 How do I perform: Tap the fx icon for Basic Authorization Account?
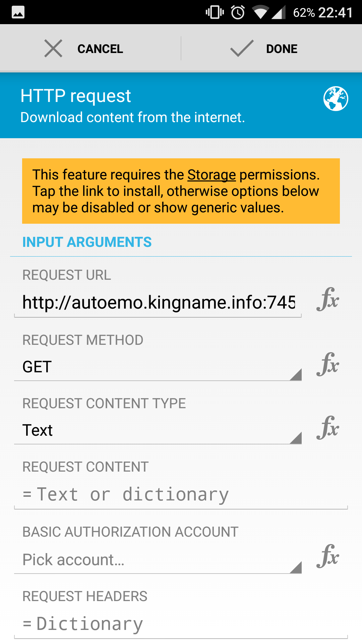[327, 556]
